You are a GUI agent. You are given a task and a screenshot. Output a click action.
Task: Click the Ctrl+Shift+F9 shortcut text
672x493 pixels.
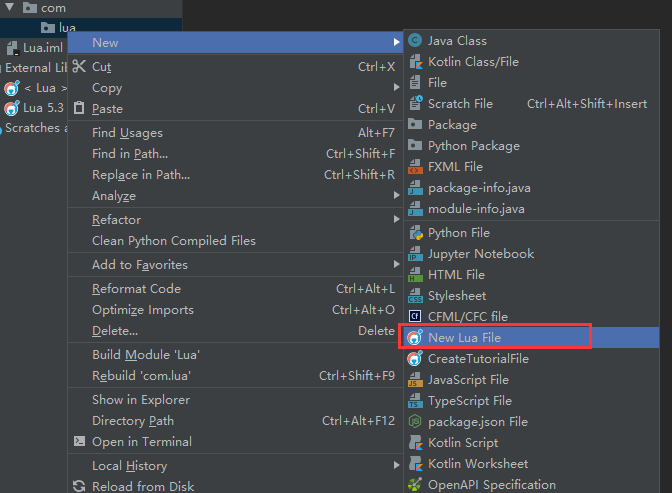357,376
